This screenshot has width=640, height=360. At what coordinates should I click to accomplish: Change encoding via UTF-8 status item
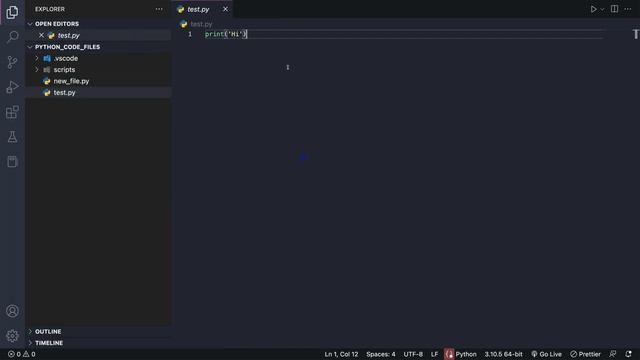pos(413,354)
